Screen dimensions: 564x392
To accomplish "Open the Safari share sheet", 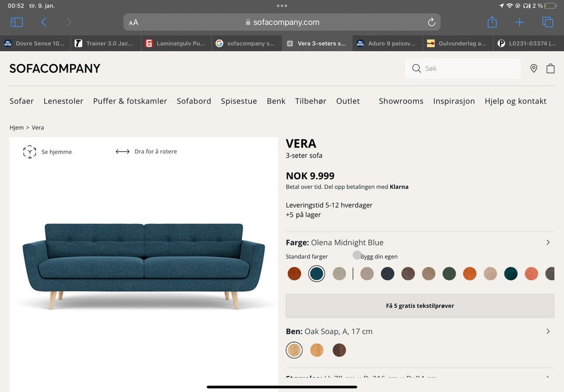I will pos(492,22).
